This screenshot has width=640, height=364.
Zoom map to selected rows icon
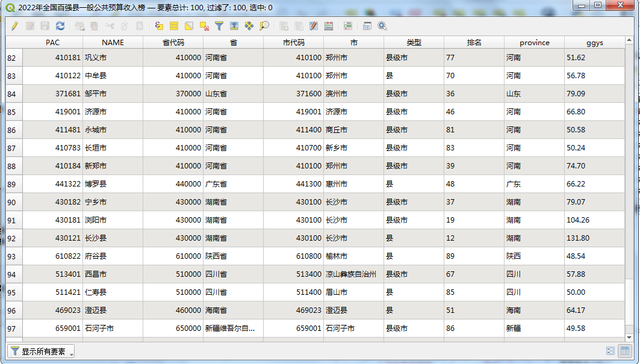tap(264, 26)
